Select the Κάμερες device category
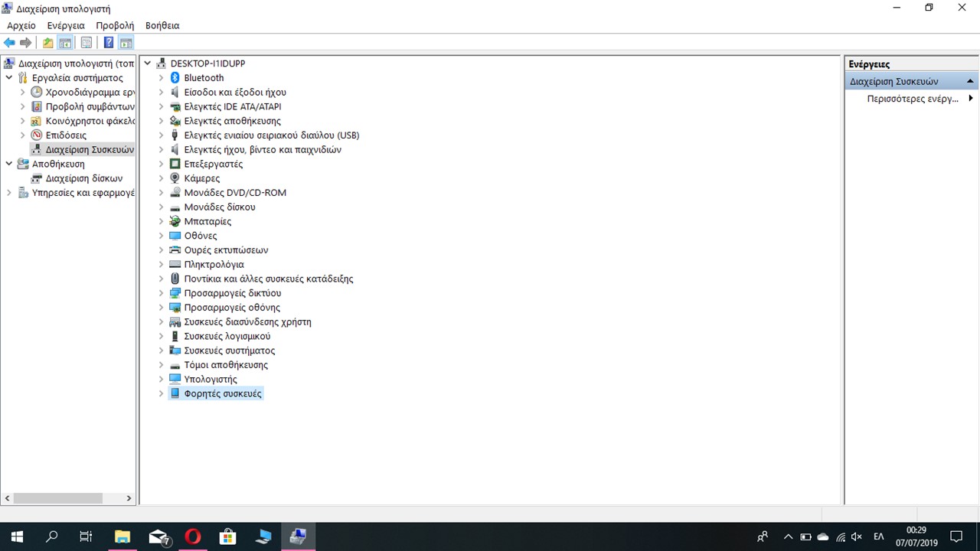Viewport: 980px width, 551px height. pyautogui.click(x=201, y=178)
